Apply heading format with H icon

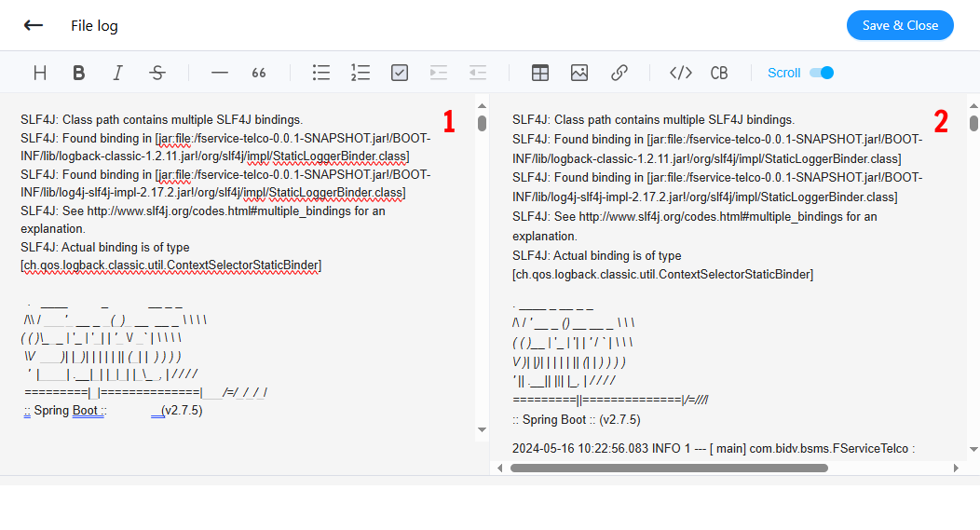click(x=40, y=74)
